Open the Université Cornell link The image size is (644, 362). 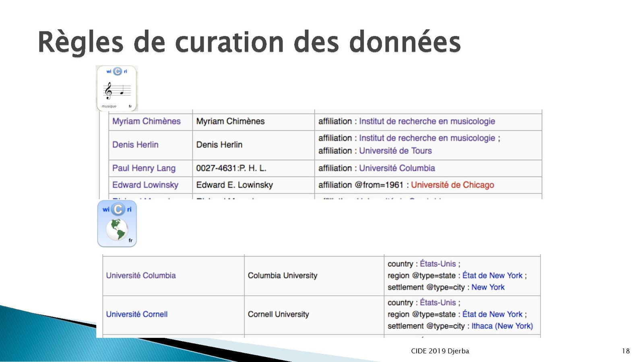137,314
